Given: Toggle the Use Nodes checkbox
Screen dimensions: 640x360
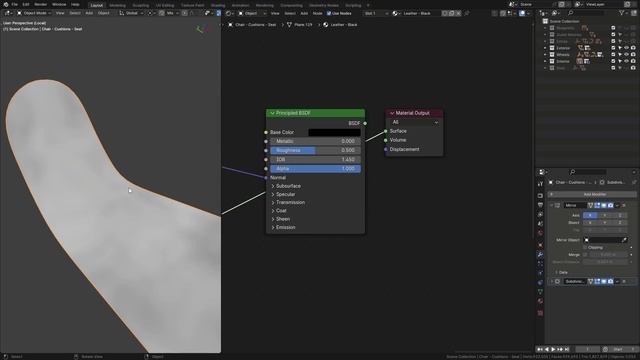Looking at the screenshot, I should pos(329,13).
